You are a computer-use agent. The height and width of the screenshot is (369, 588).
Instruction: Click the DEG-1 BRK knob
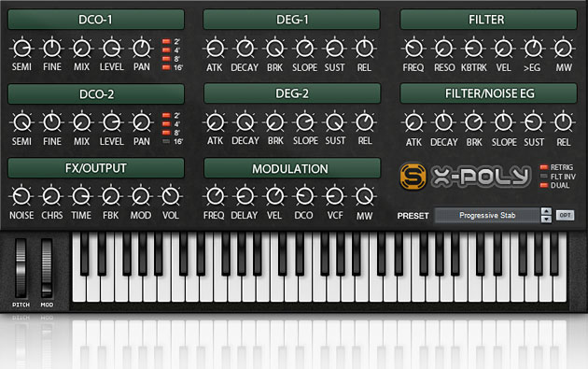[274, 49]
